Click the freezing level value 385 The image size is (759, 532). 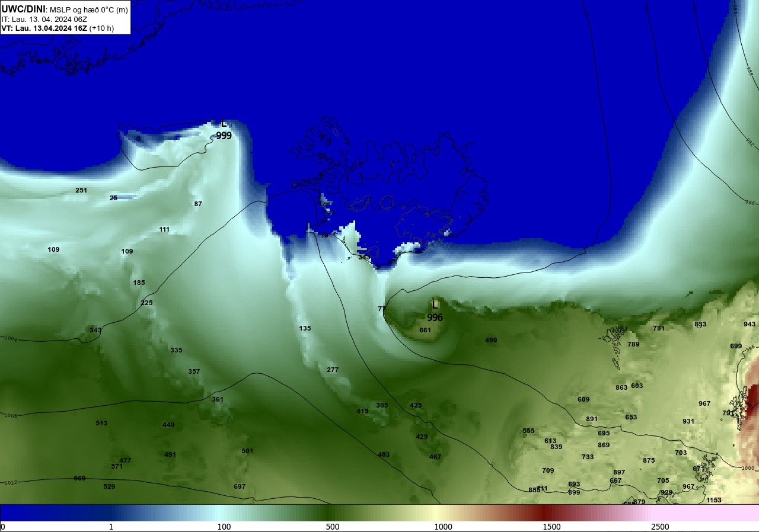pos(382,405)
